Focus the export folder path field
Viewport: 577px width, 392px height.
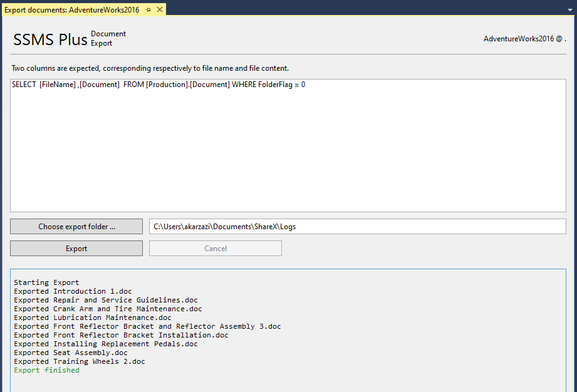tap(357, 227)
